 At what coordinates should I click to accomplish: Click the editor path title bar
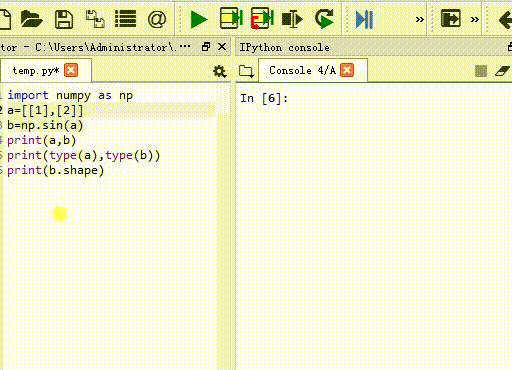(95, 47)
